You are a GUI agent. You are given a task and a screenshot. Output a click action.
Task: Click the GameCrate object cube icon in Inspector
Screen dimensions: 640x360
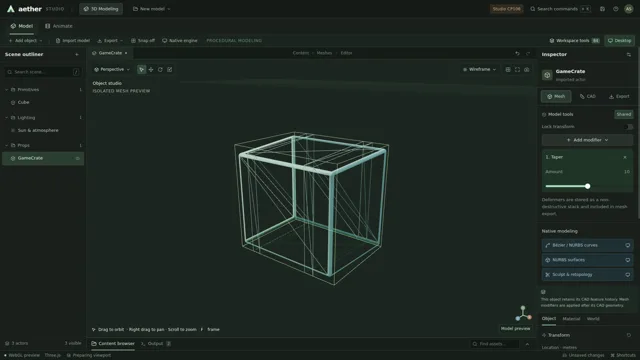(x=547, y=75)
